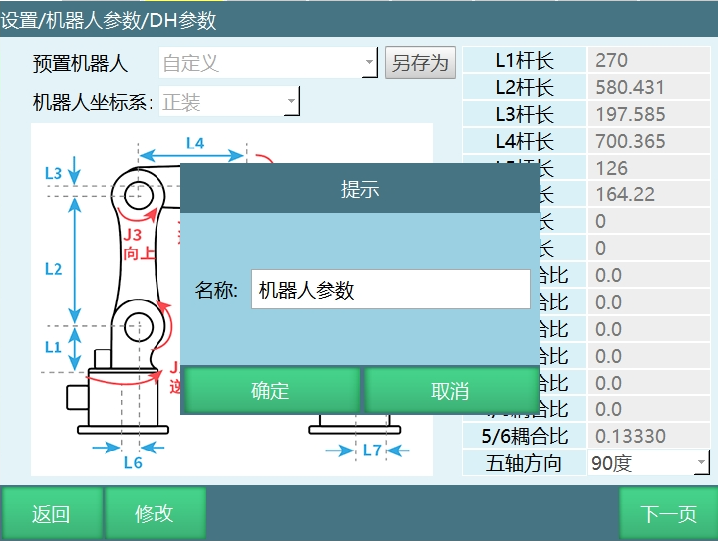Open the 机器人坐标系 coordinate system dropdown
Image resolution: width=718 pixels, height=541 pixels.
click(x=229, y=101)
